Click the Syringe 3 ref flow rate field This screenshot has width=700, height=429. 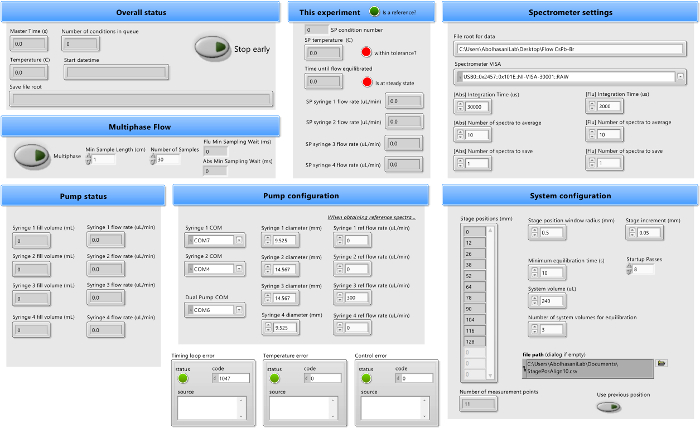click(355, 299)
